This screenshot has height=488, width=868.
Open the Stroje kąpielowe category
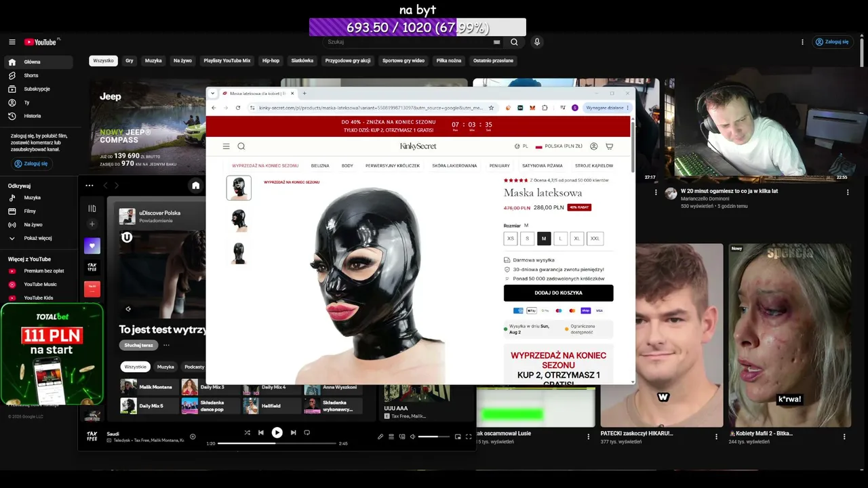(594, 166)
